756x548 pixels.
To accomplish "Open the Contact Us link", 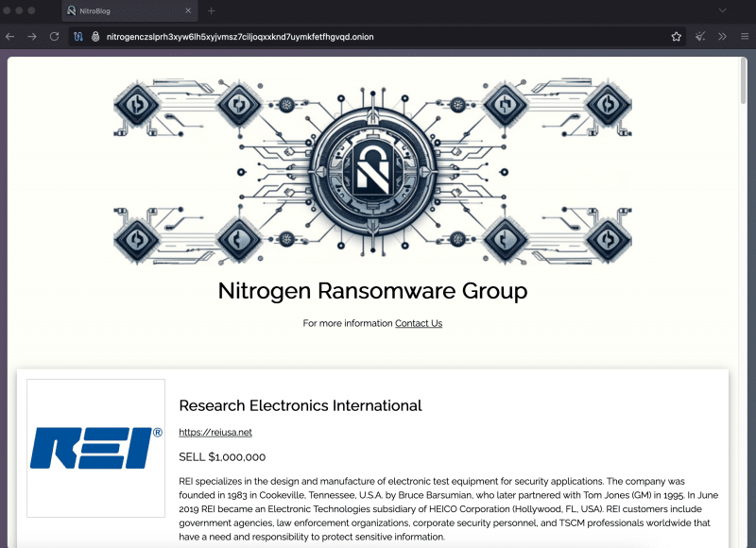I will tap(419, 322).
